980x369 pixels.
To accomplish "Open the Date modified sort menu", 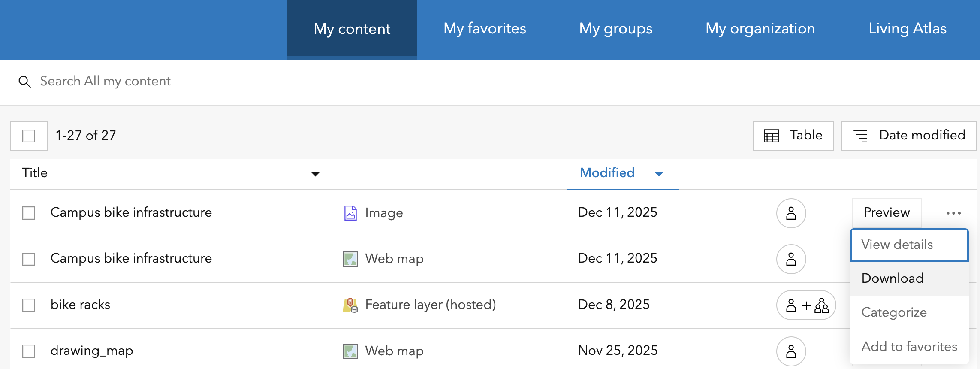I will click(x=909, y=136).
